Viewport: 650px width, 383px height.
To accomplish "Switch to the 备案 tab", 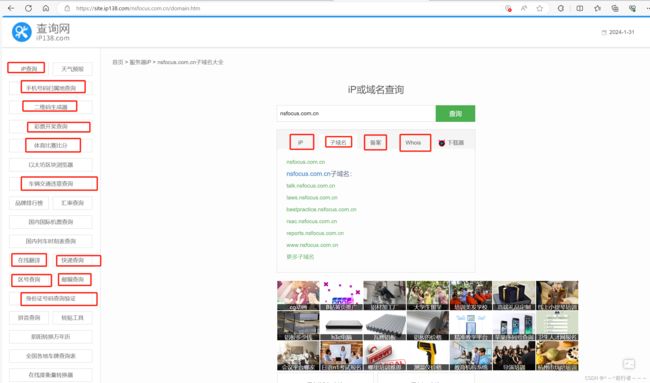I will tap(375, 142).
